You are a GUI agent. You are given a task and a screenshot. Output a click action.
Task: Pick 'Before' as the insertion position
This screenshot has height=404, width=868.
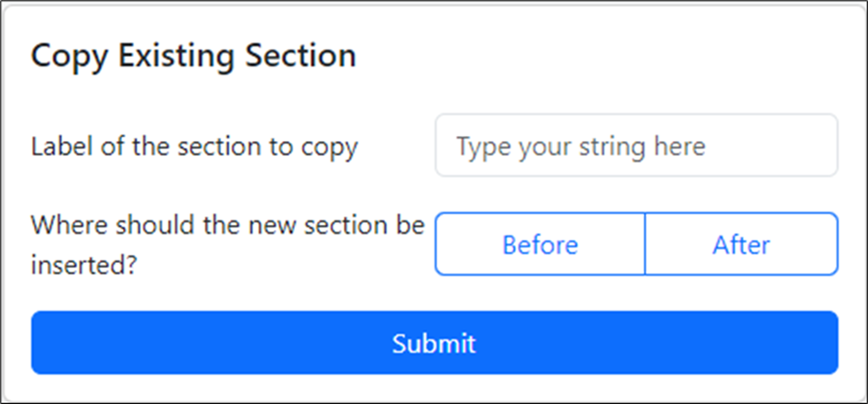[540, 244]
